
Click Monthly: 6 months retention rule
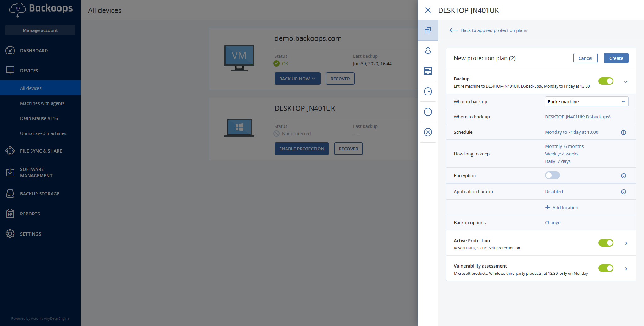coord(564,146)
